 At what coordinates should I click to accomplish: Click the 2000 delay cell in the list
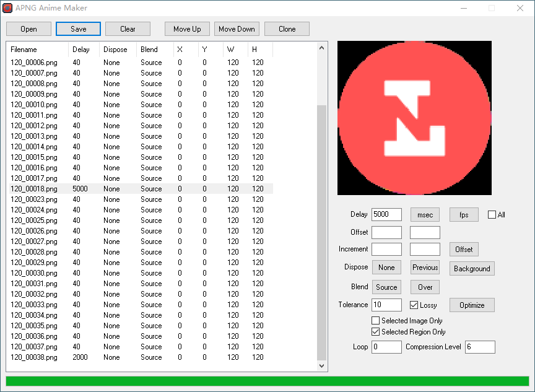[x=80, y=357]
